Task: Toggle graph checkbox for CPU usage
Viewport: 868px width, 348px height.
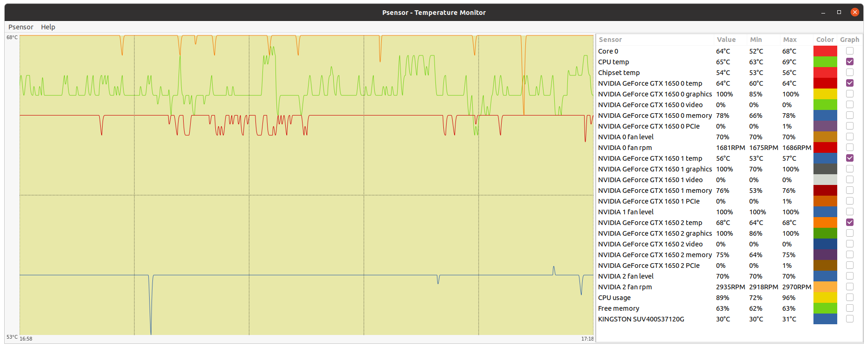Action: point(849,297)
